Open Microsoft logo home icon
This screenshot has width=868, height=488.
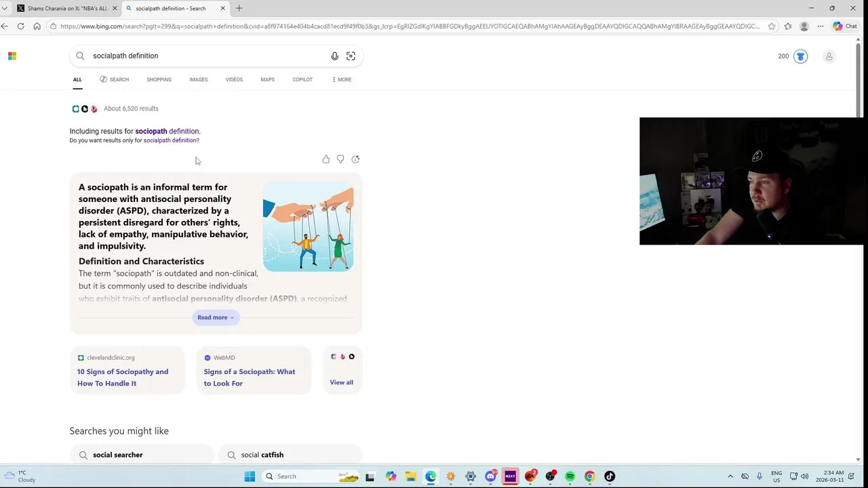[12, 56]
